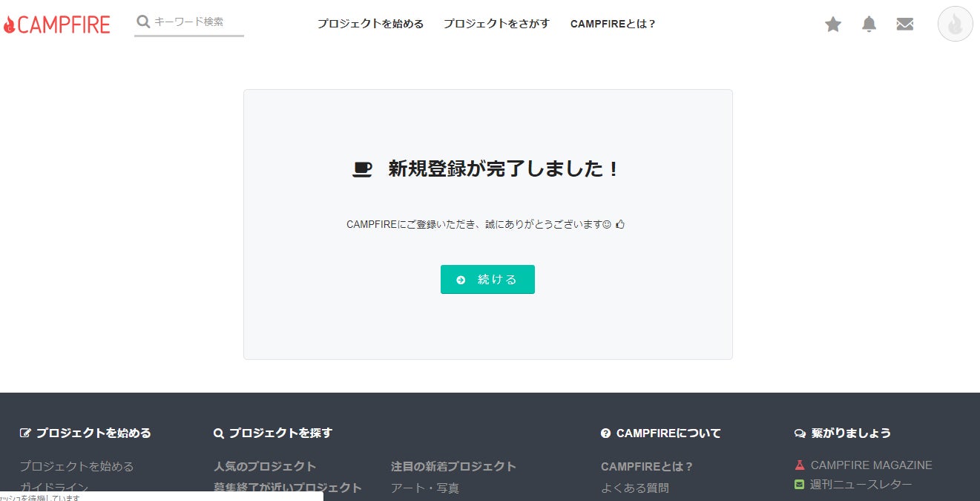Click the CAMPFIRE MAGAZINE flask icon

click(x=800, y=465)
